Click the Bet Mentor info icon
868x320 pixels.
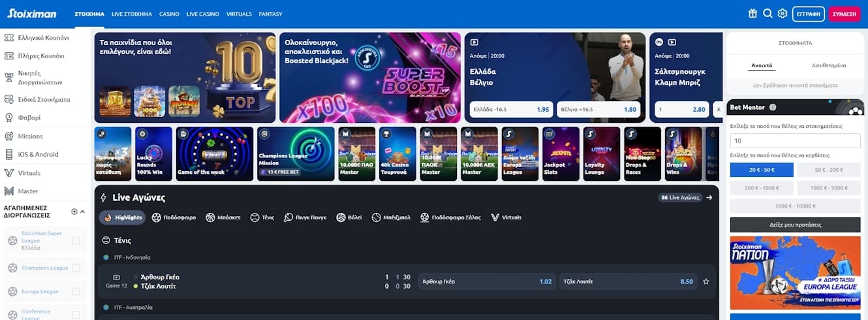(773, 107)
